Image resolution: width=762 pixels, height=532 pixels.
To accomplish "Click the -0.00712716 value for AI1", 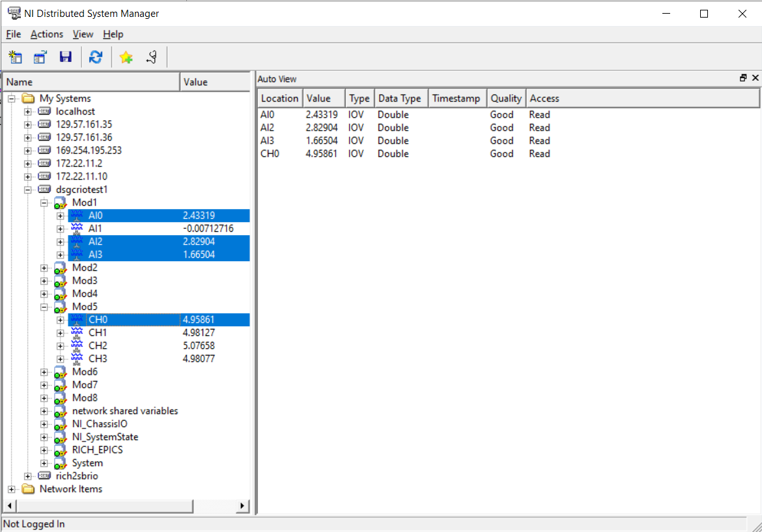I will click(x=208, y=229).
